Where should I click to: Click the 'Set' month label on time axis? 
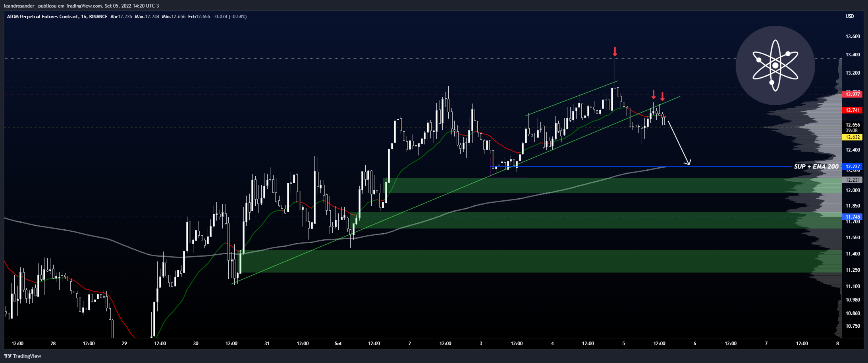tap(338, 344)
